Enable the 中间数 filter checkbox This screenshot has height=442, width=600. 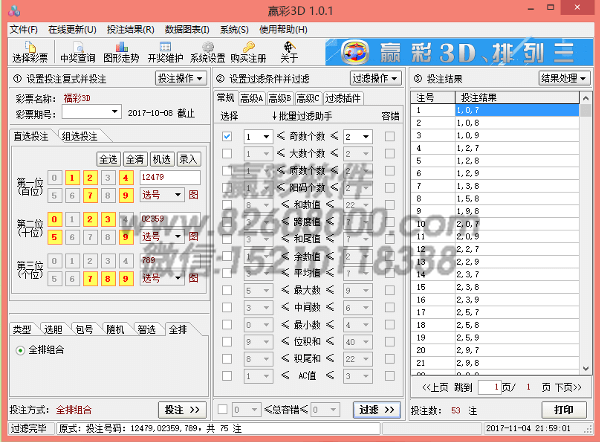[227, 307]
